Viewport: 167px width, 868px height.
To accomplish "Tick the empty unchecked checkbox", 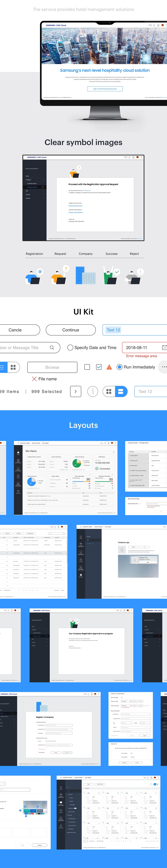I will [x=87, y=367].
